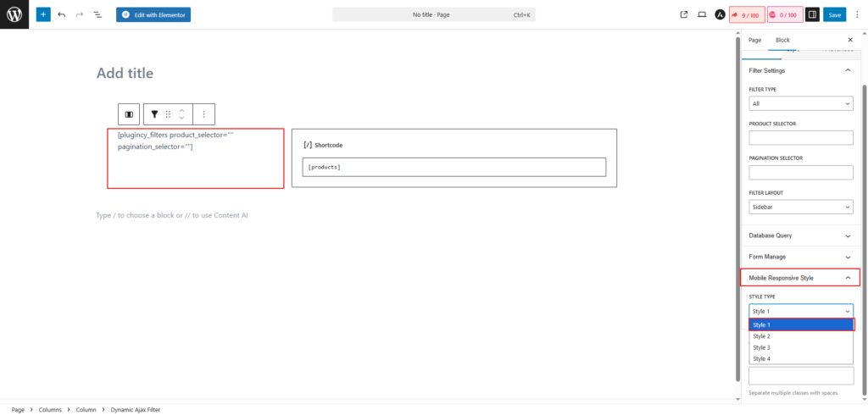
Task: Open the device preview icon
Action: [702, 14]
